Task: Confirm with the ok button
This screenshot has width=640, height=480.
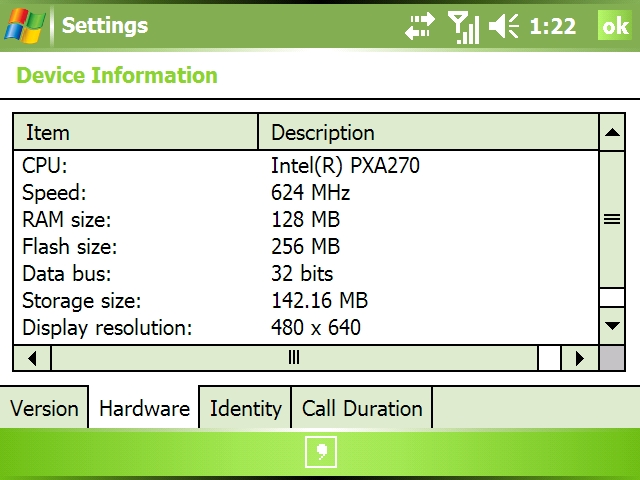Action: click(x=615, y=25)
